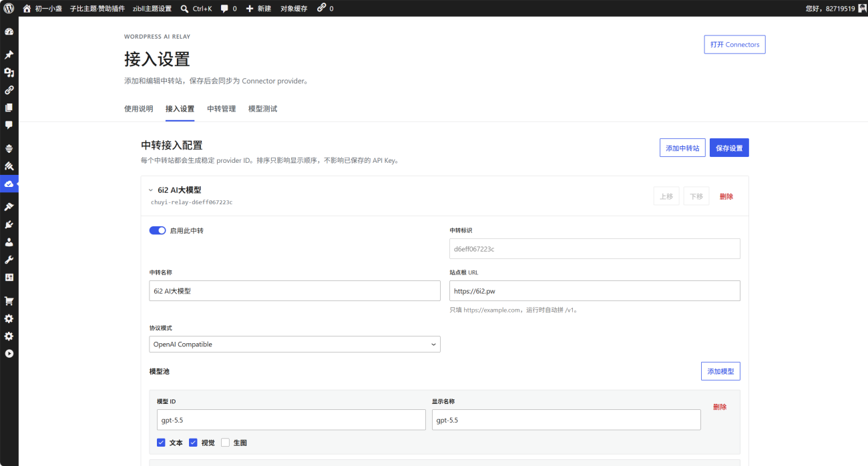
Task: Open user avatar at top right
Action: (862, 8)
